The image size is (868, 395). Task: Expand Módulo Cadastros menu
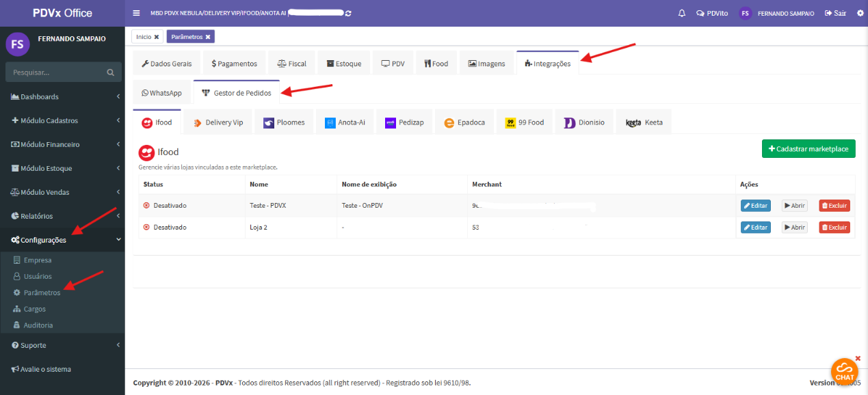point(62,121)
